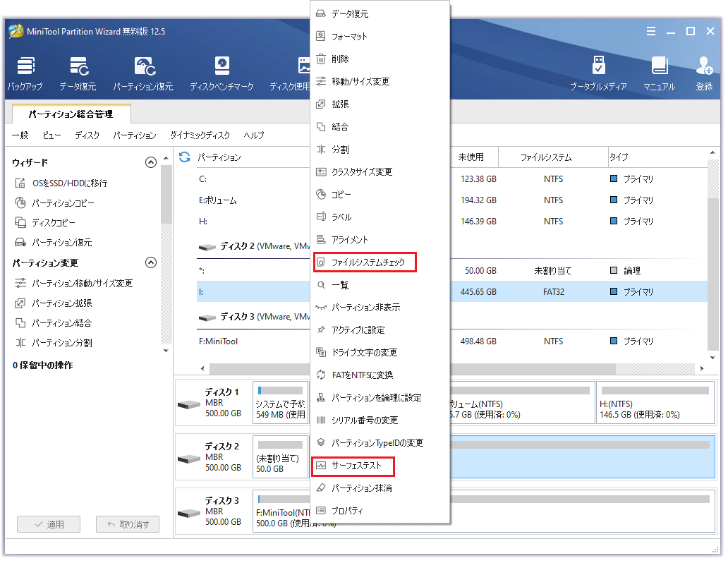Open the ヘルプ menu
Screen dimensions: 728x563
point(254,135)
